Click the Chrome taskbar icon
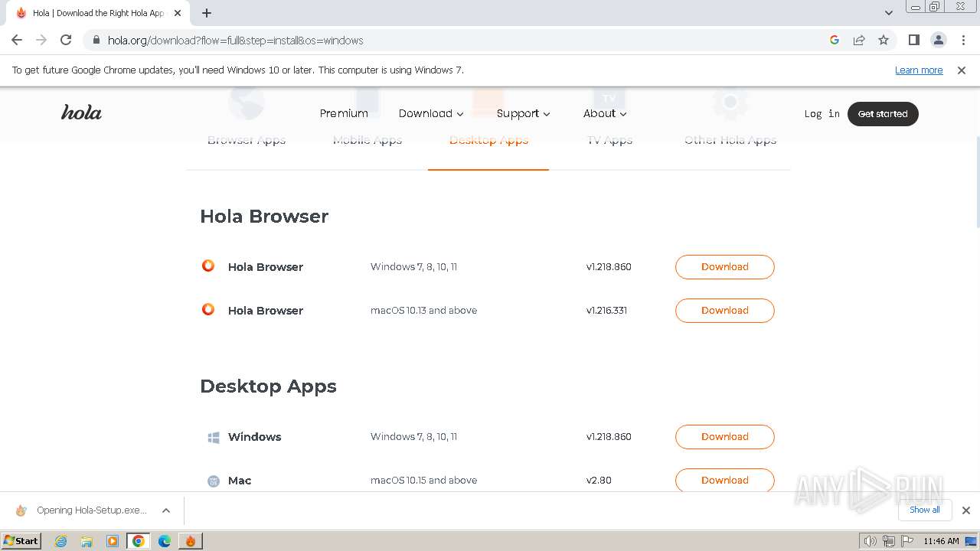Screen dimensions: 980x551 [x=139, y=541]
